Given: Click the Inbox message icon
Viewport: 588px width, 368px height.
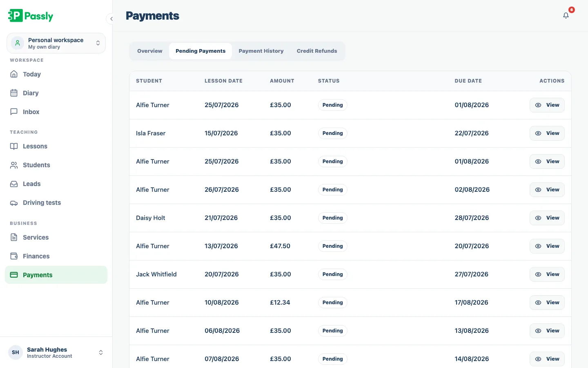Looking at the screenshot, I should (14, 112).
